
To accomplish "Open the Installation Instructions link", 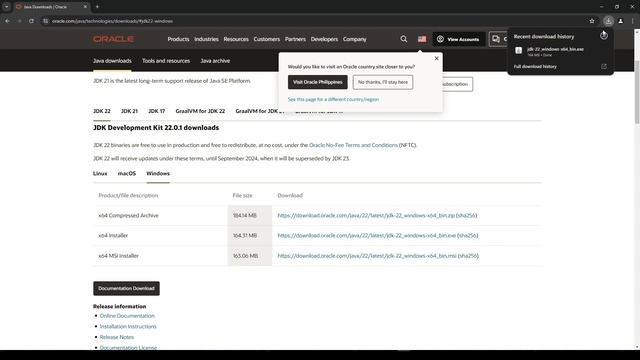I will pos(128,327).
